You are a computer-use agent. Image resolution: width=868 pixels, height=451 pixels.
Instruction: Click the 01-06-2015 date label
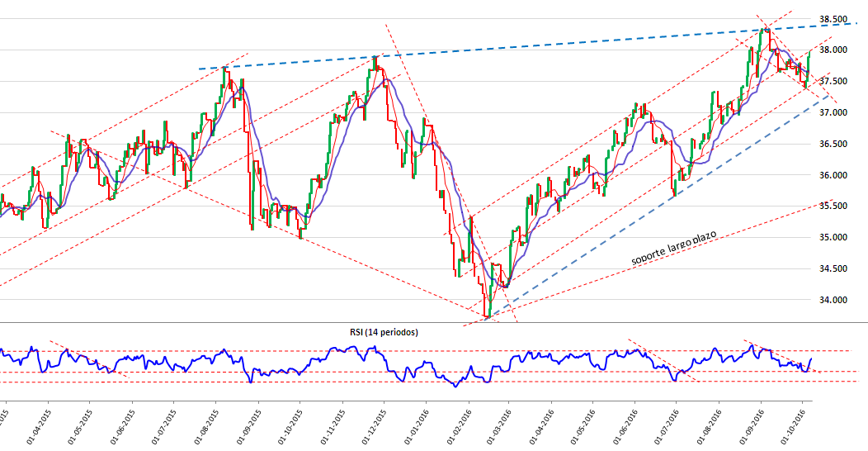click(x=122, y=428)
